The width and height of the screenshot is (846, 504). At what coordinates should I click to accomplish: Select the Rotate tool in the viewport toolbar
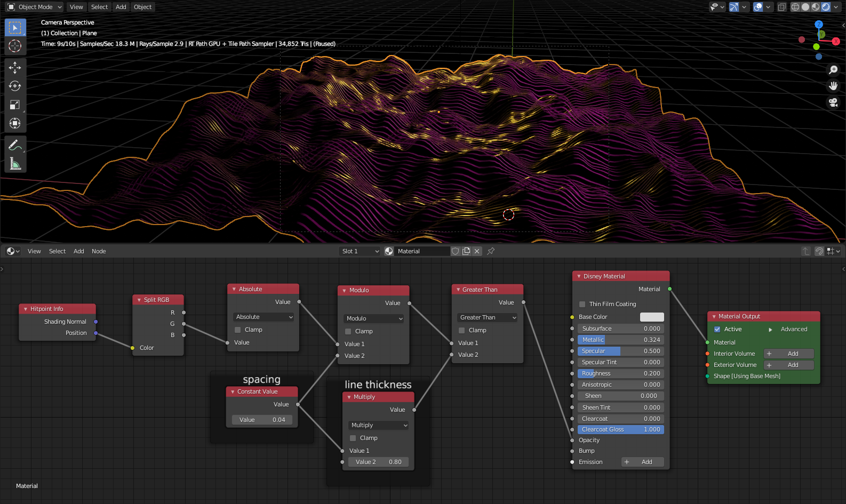pos(15,86)
